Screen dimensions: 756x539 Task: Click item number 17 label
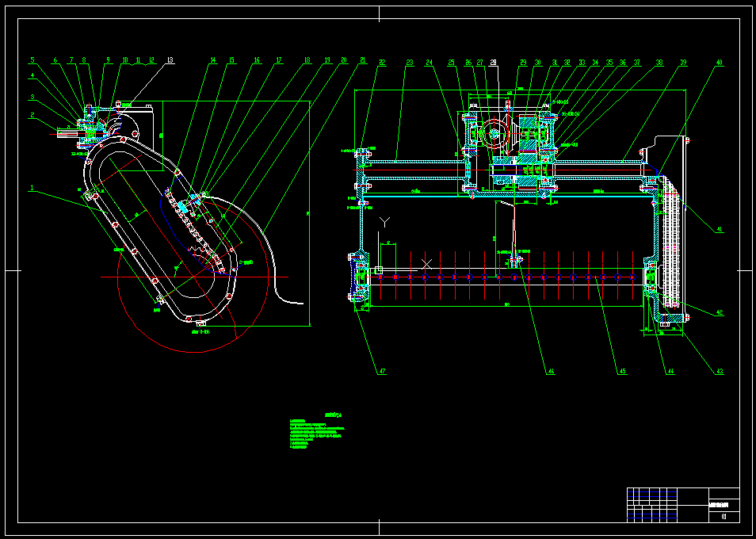coord(279,60)
